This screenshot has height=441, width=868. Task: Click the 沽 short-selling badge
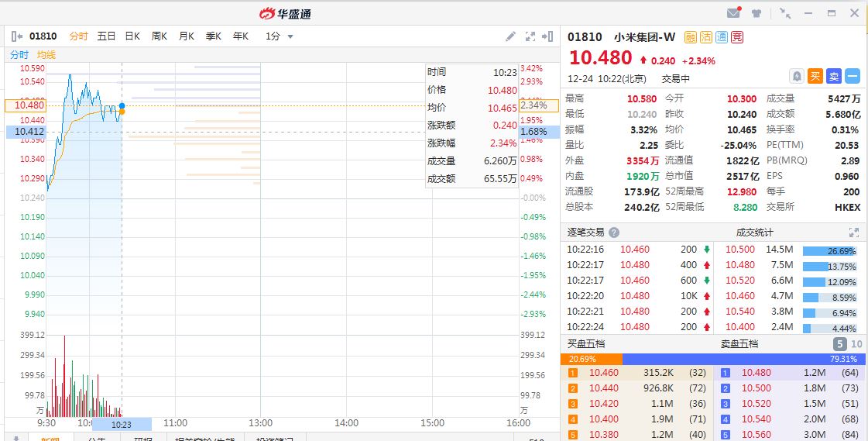(x=706, y=37)
